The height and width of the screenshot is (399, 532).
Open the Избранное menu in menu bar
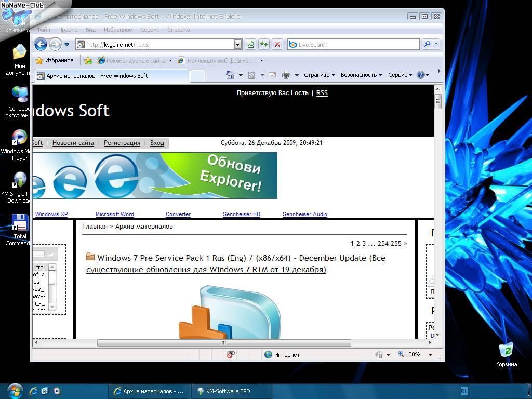[x=118, y=30]
